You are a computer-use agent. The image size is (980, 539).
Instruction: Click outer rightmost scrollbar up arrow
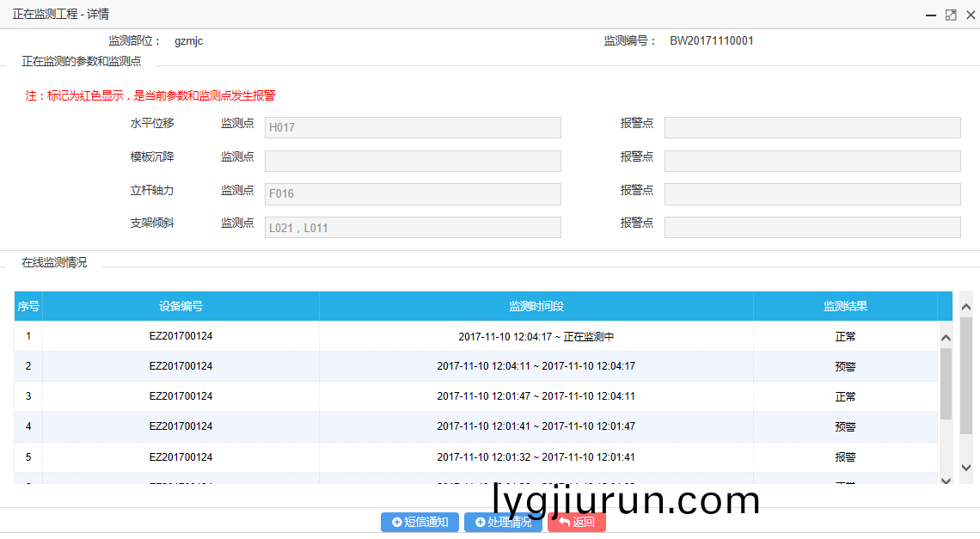point(965,307)
